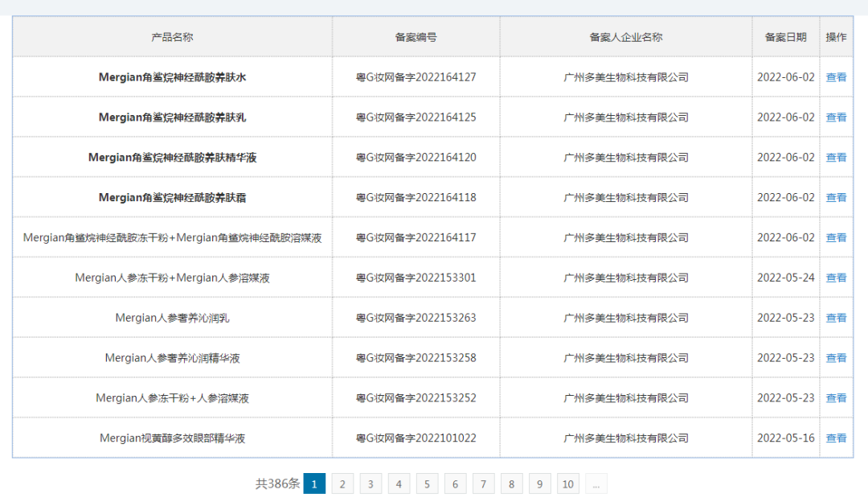Click date 2022-06-02 in 养肤霜 row
This screenshot has width=868, height=502.
(x=785, y=197)
